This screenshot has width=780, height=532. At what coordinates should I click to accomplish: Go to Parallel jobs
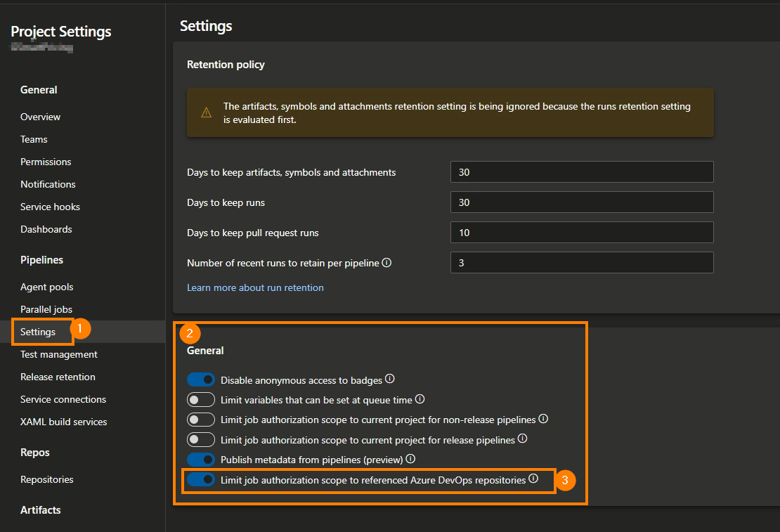(46, 309)
